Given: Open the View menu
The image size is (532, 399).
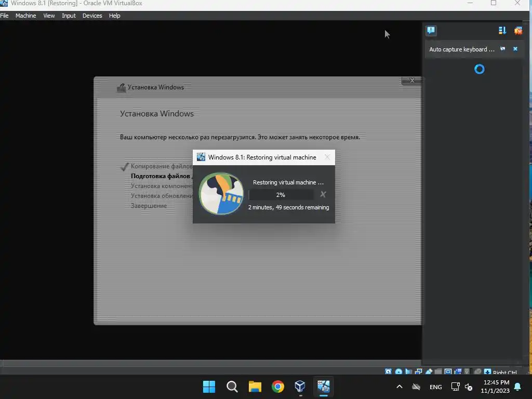Looking at the screenshot, I should (x=49, y=16).
